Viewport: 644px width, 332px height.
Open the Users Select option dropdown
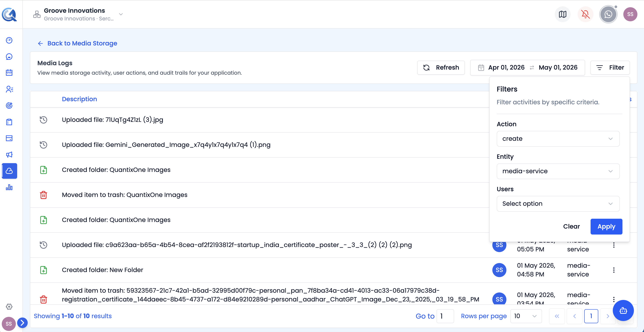[x=558, y=204]
